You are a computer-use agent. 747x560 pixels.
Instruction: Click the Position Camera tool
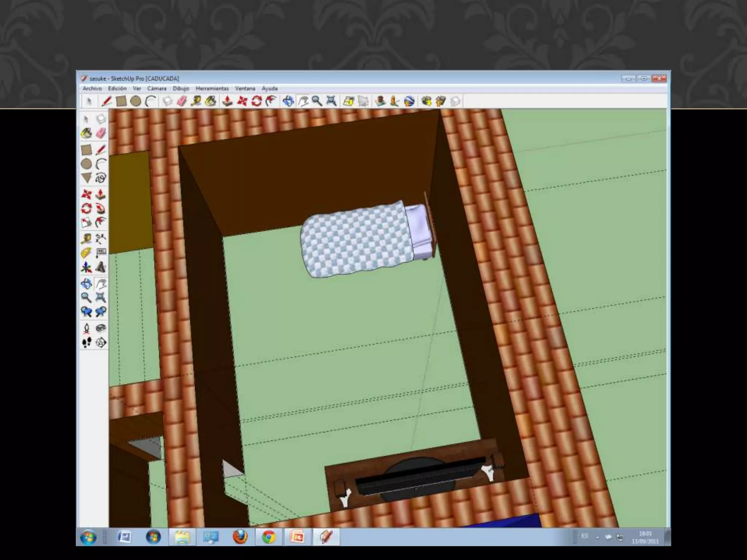click(x=86, y=328)
